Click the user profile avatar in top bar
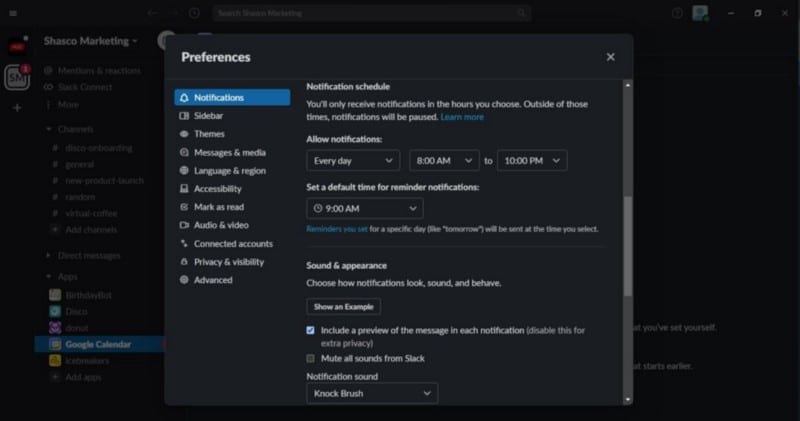This screenshot has height=421, width=800. [x=701, y=13]
